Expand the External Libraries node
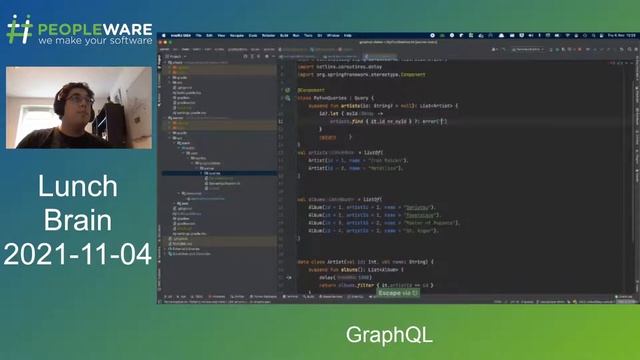 165,249
